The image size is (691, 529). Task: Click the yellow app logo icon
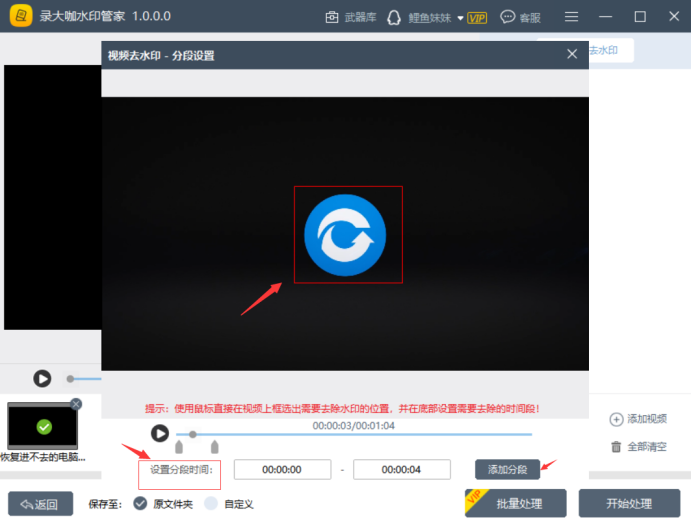point(21,16)
